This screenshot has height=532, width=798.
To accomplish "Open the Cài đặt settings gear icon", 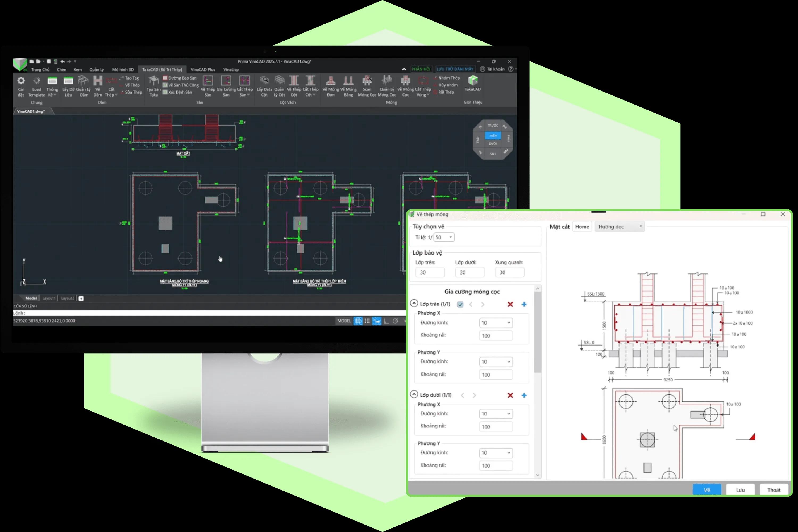I will click(21, 81).
